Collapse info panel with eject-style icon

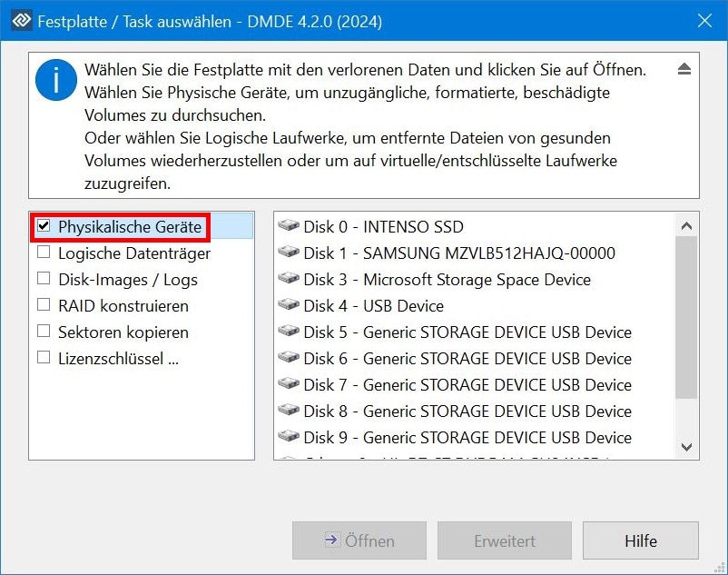click(x=684, y=69)
